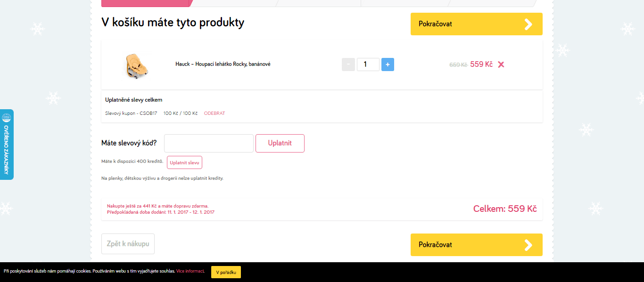Image resolution: width=644 pixels, height=282 pixels.
Task: Click the white arrow in the bottom Pokračovat button
Action: point(528,245)
